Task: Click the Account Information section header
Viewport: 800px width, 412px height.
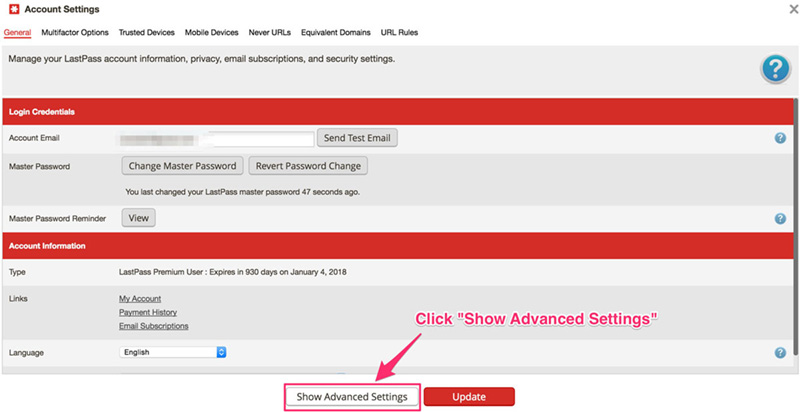Action: coord(397,246)
